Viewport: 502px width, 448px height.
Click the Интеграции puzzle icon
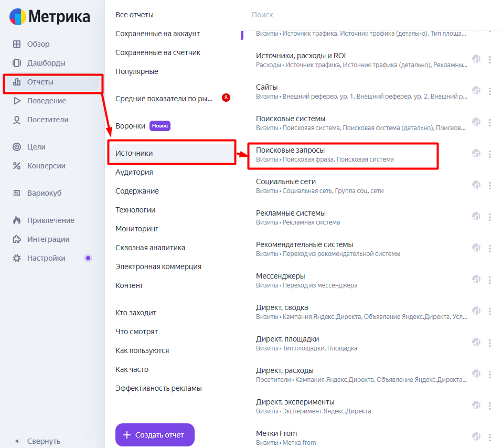pyautogui.click(x=17, y=239)
